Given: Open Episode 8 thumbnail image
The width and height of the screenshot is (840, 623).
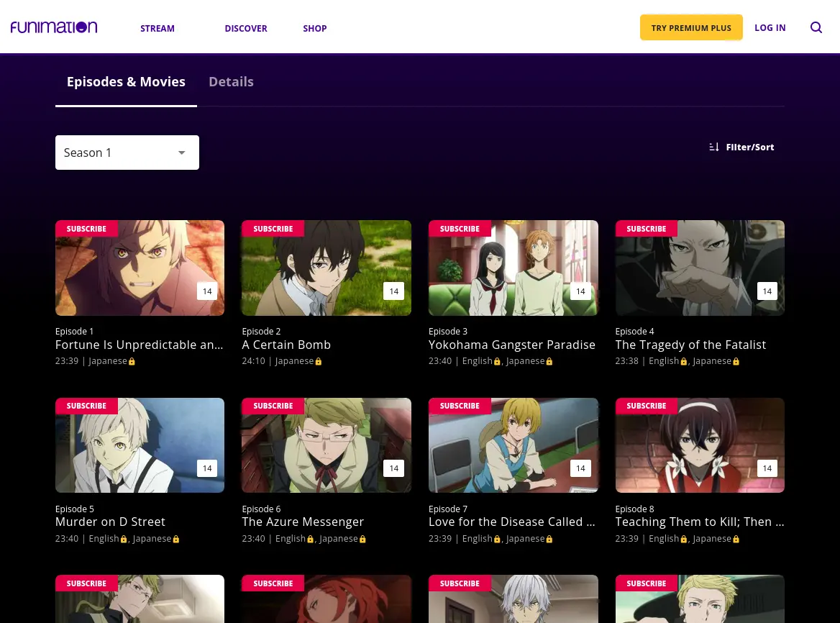Looking at the screenshot, I should point(700,445).
